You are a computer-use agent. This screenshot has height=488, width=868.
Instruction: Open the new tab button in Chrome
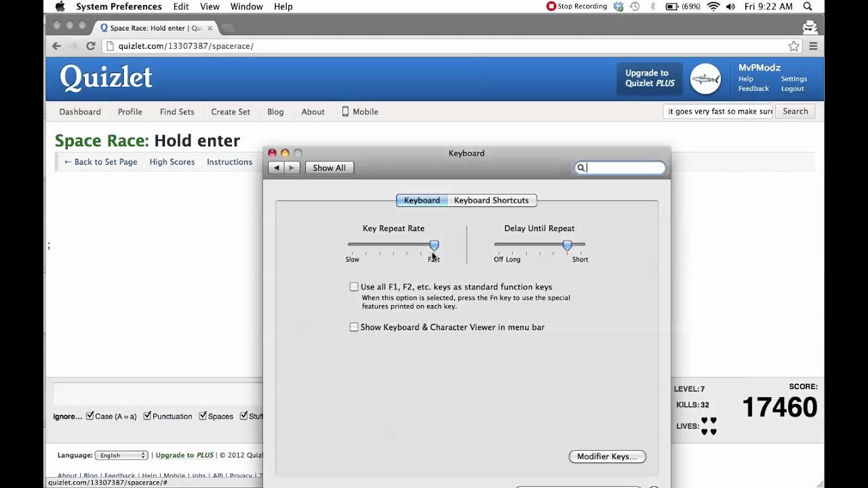[228, 28]
